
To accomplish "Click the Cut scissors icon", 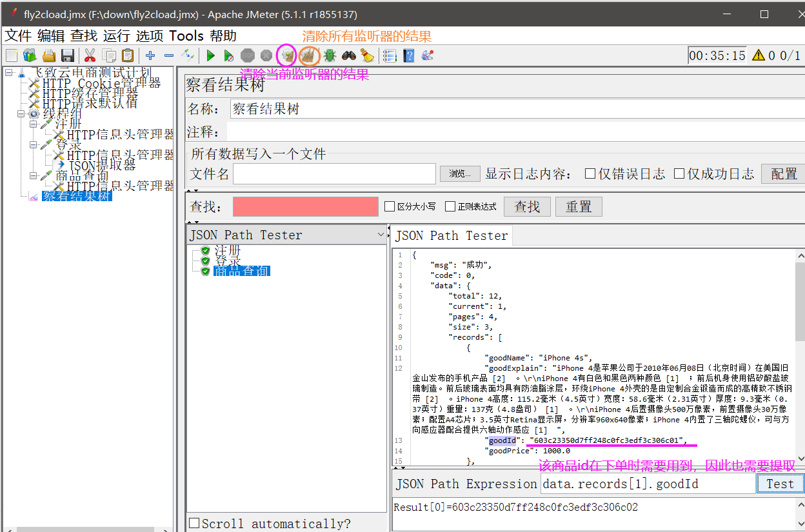I will coord(90,55).
